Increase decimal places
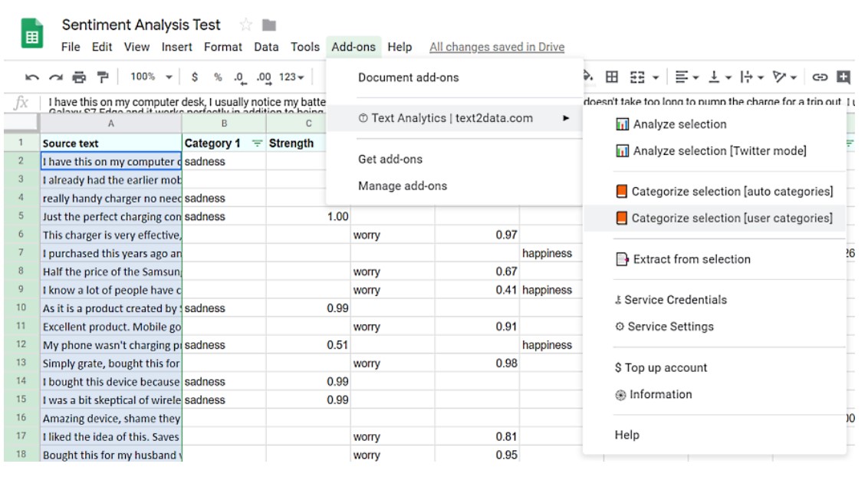868x477 pixels. (x=264, y=78)
